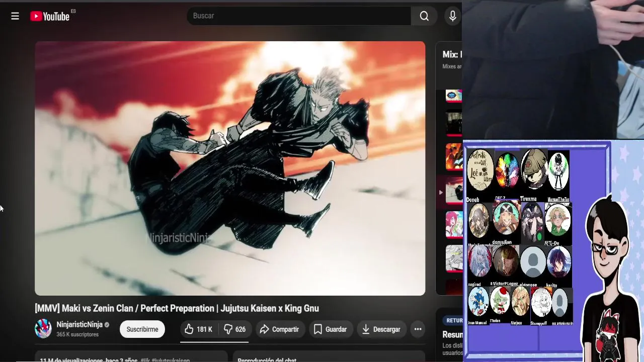Viewport: 644px width, 362px height.
Task: Go to YouTube home via the logo
Action: click(x=50, y=16)
